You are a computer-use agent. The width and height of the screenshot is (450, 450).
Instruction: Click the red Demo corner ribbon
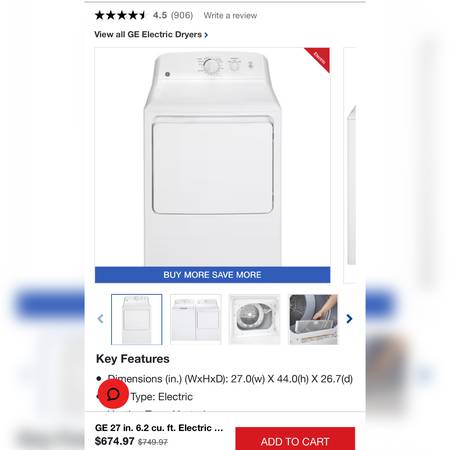click(x=320, y=58)
